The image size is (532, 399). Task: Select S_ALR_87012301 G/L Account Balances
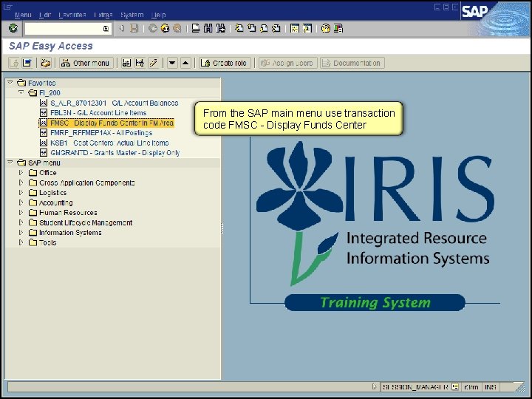114,103
